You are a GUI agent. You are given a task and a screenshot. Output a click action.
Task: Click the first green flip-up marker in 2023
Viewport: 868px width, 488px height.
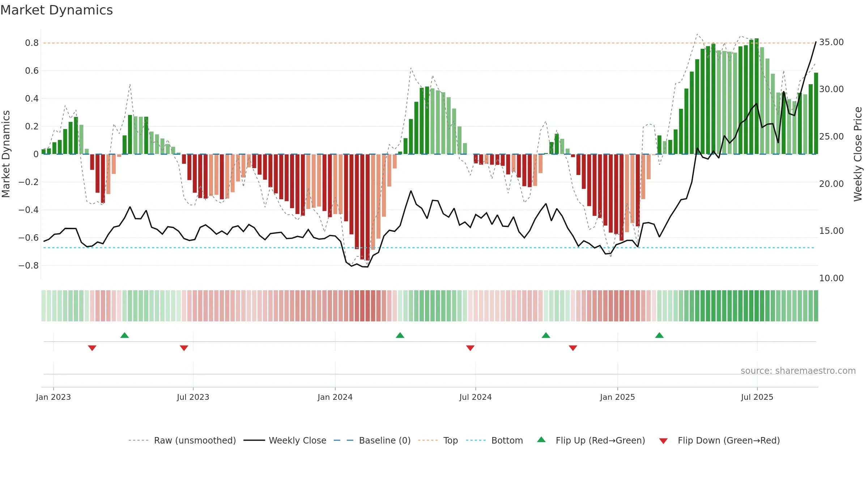tap(124, 335)
